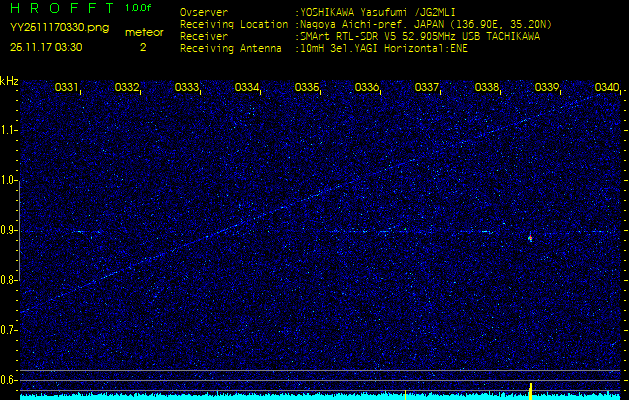Click the kHz axis unit label

(9, 80)
